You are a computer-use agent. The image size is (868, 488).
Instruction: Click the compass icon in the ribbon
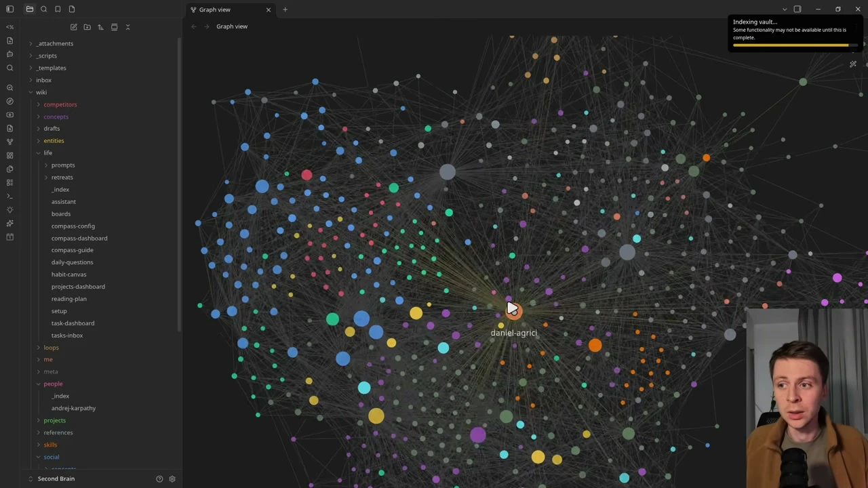(9, 101)
